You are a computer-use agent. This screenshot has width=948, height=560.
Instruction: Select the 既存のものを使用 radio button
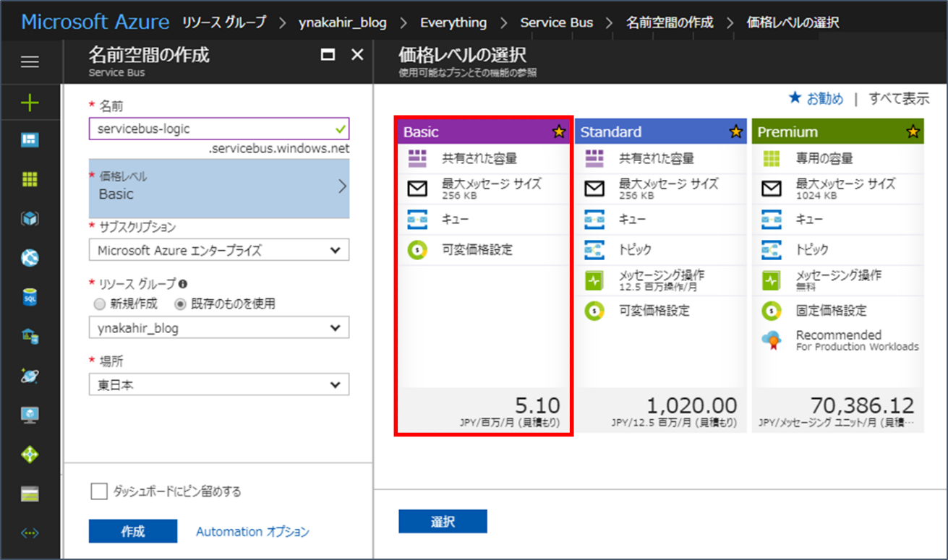[181, 304]
